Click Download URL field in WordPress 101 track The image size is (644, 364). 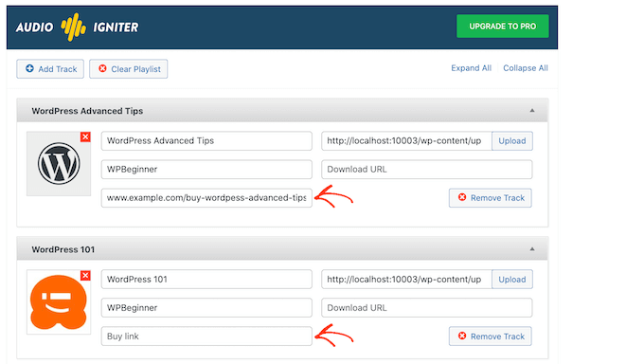tap(427, 308)
